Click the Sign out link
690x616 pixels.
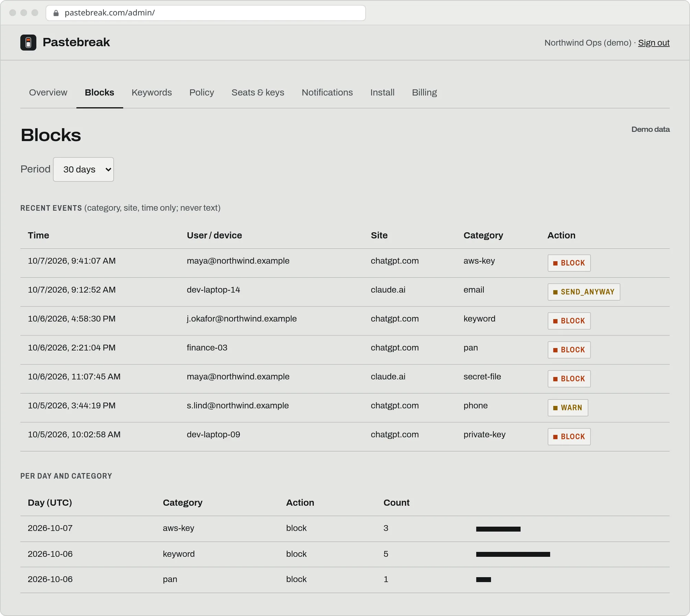click(653, 43)
